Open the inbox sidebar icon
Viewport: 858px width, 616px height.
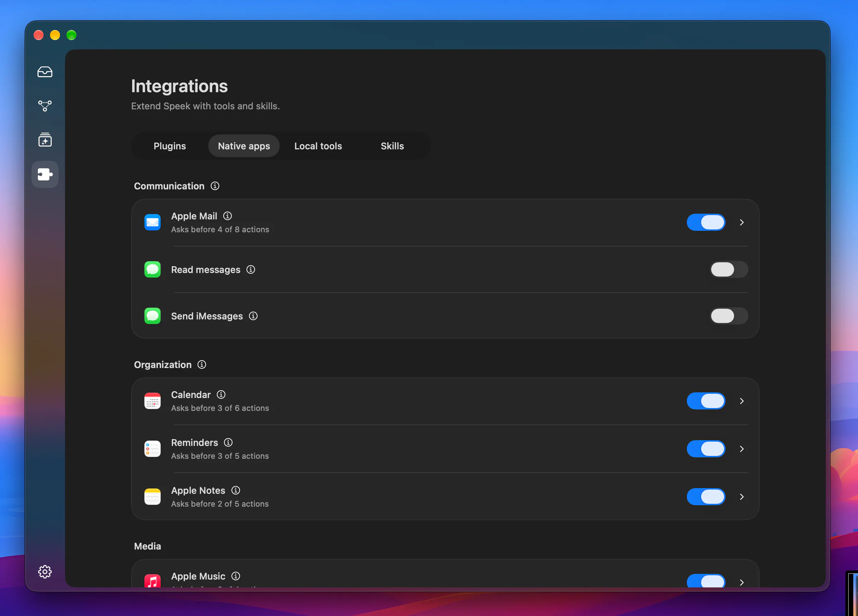coord(45,72)
